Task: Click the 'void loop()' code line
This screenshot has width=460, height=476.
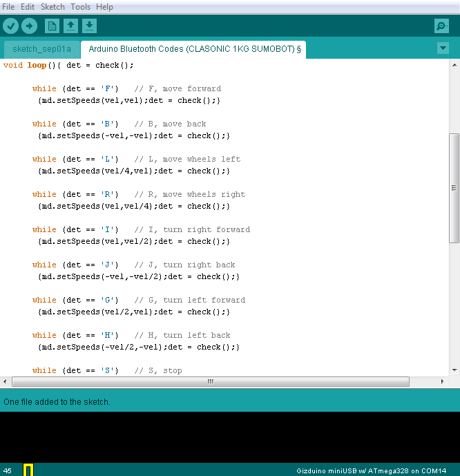Action: [x=68, y=65]
